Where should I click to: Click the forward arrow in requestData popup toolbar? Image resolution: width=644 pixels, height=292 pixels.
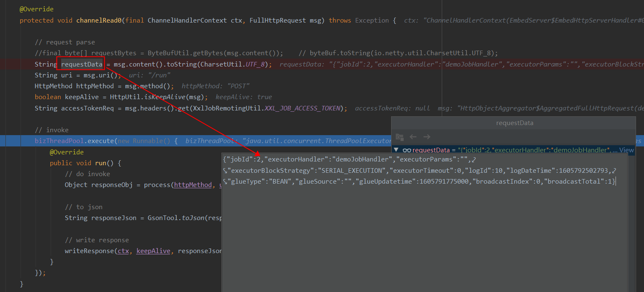point(427,137)
